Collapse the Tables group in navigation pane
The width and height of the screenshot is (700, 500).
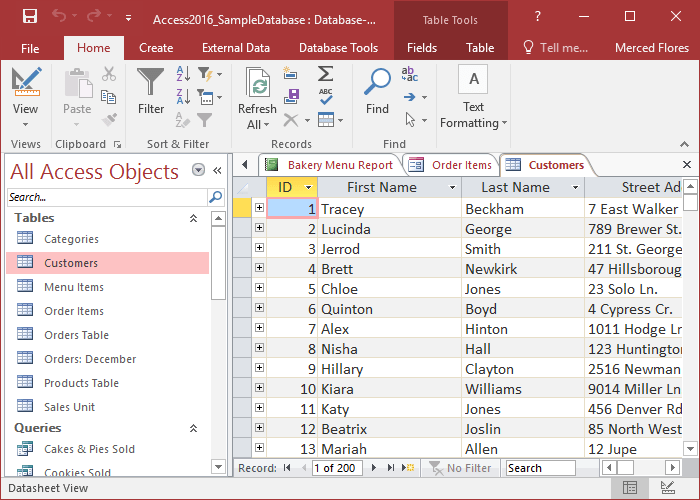(193, 218)
